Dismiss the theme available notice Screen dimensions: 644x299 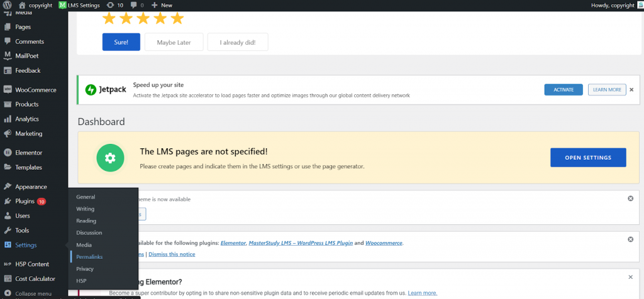click(x=630, y=198)
